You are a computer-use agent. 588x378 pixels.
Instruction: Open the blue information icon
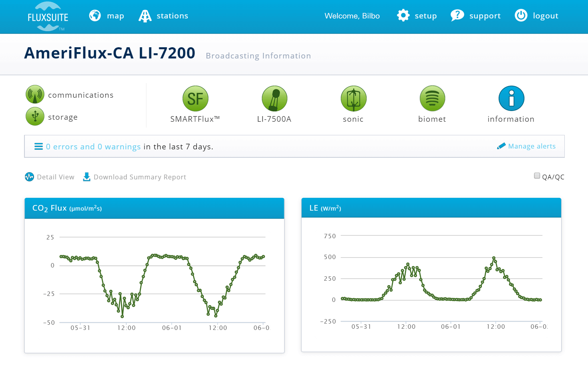[x=511, y=99]
